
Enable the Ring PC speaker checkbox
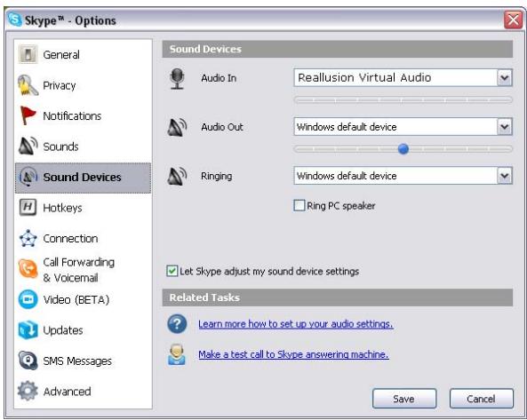(x=299, y=205)
